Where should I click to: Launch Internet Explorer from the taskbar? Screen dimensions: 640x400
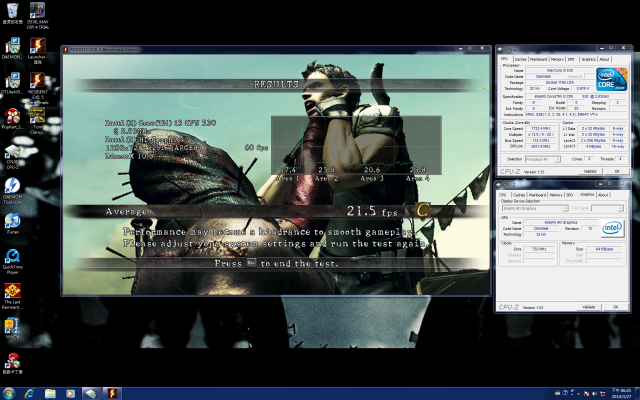tap(29, 393)
